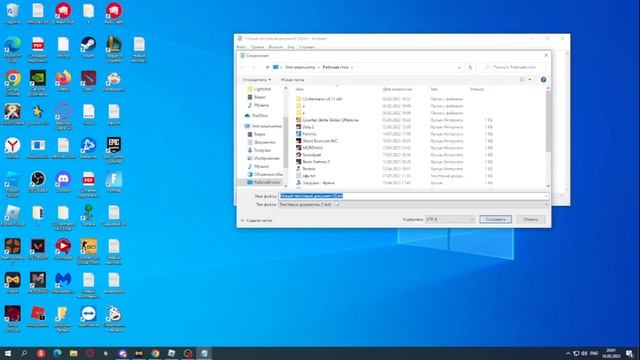640x360 pixels.
Task: Open the view options dropdown arrow
Action: click(530, 80)
